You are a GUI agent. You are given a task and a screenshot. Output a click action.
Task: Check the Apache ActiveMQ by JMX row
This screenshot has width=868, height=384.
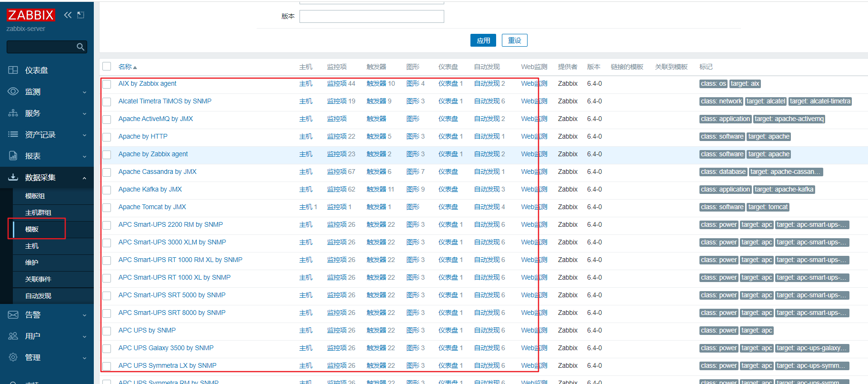(107, 119)
